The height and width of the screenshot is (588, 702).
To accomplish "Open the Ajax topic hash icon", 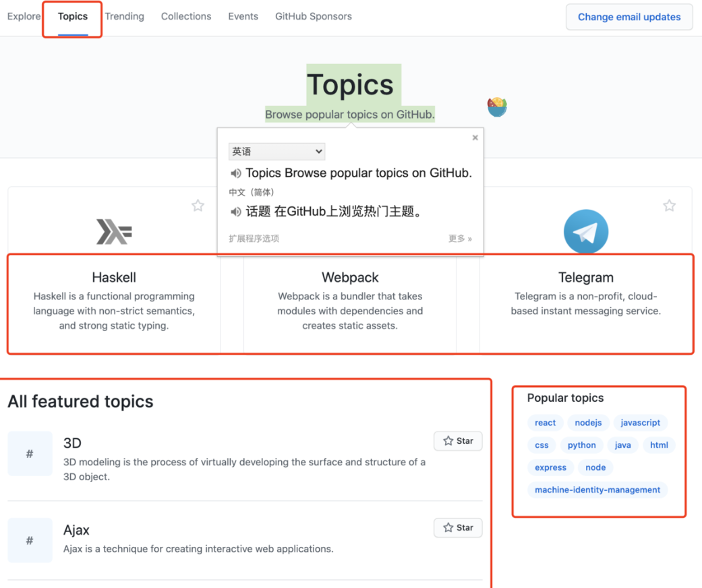I will 30,541.
